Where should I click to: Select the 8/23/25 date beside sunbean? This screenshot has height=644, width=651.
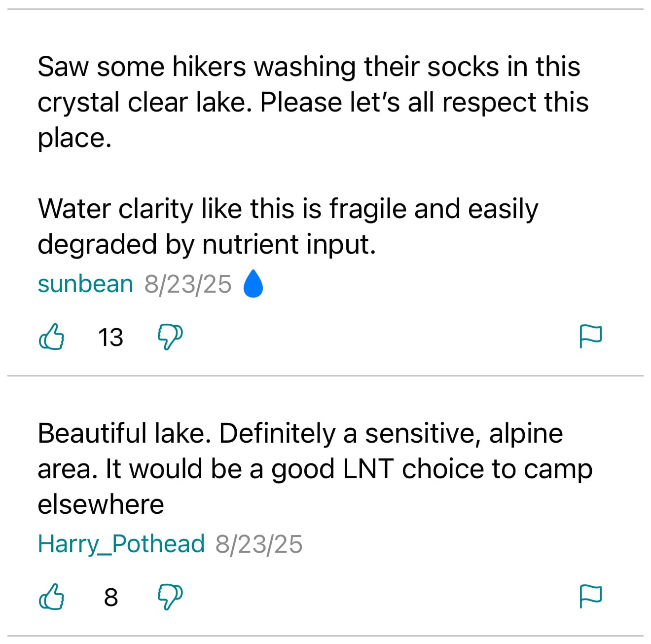[x=188, y=285]
